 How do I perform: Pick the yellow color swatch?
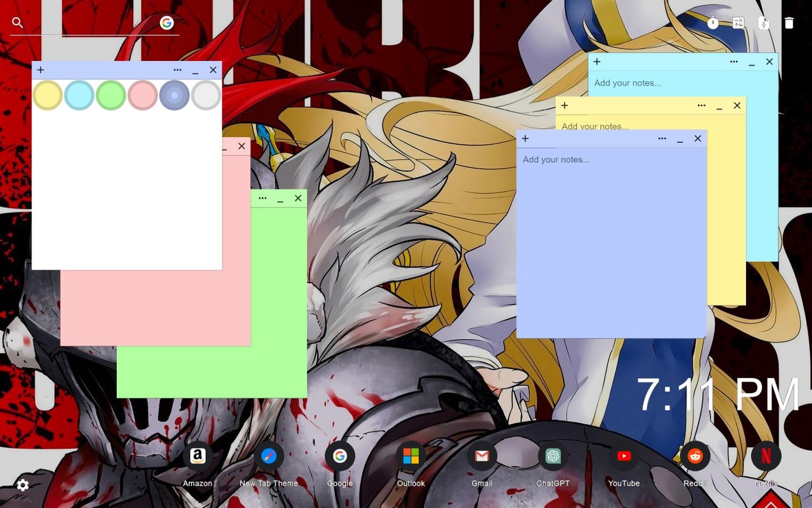point(48,95)
